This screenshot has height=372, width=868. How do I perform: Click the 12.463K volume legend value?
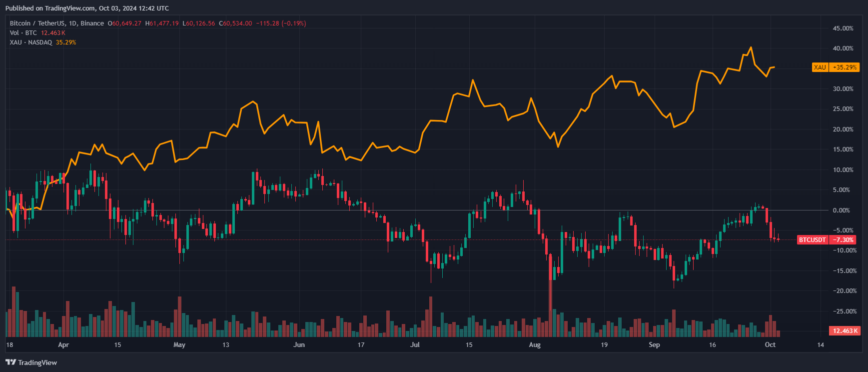(x=53, y=33)
